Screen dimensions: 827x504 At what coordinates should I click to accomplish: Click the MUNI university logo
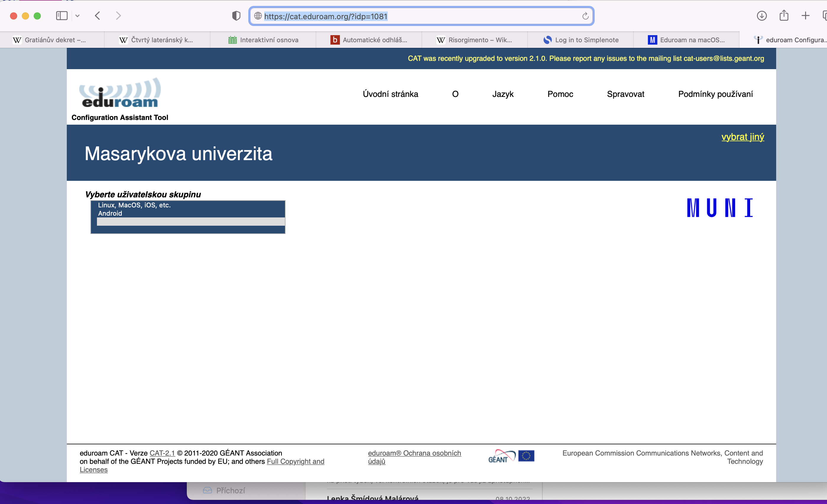720,208
